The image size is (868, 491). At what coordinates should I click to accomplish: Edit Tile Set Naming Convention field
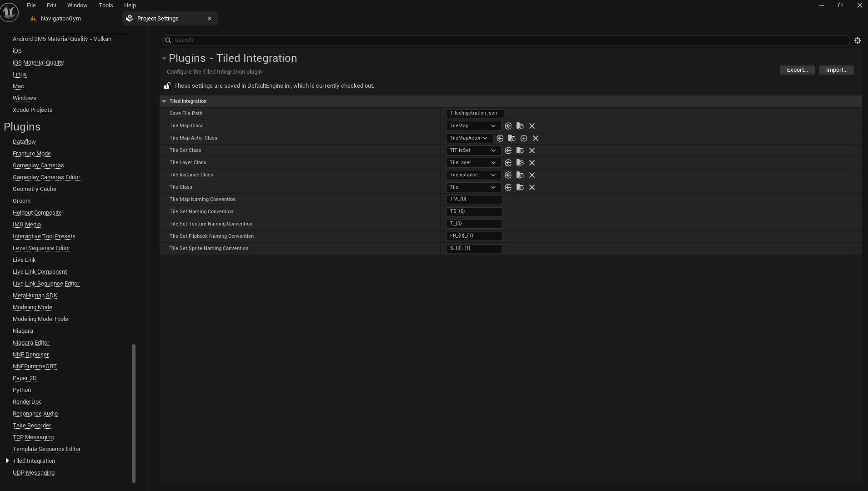[x=474, y=211]
